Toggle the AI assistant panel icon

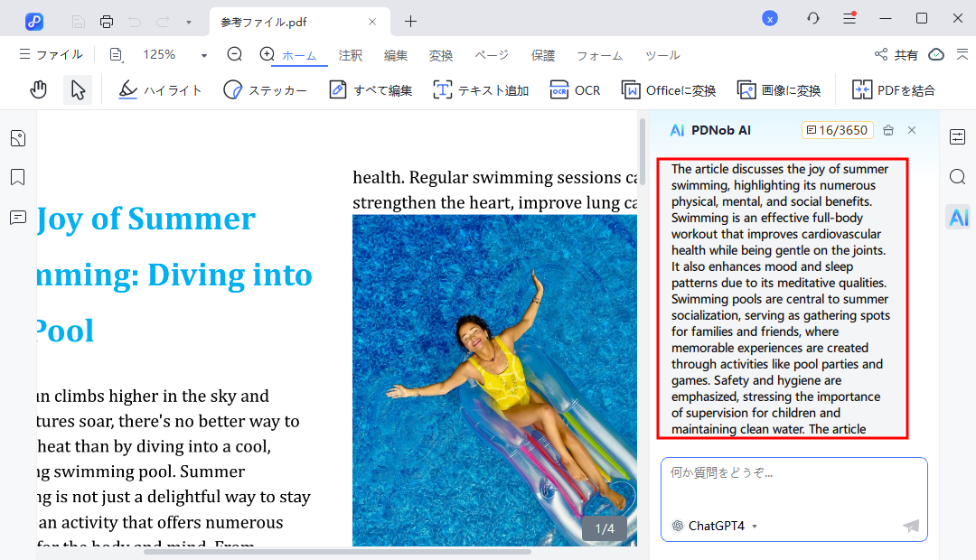coord(958,217)
